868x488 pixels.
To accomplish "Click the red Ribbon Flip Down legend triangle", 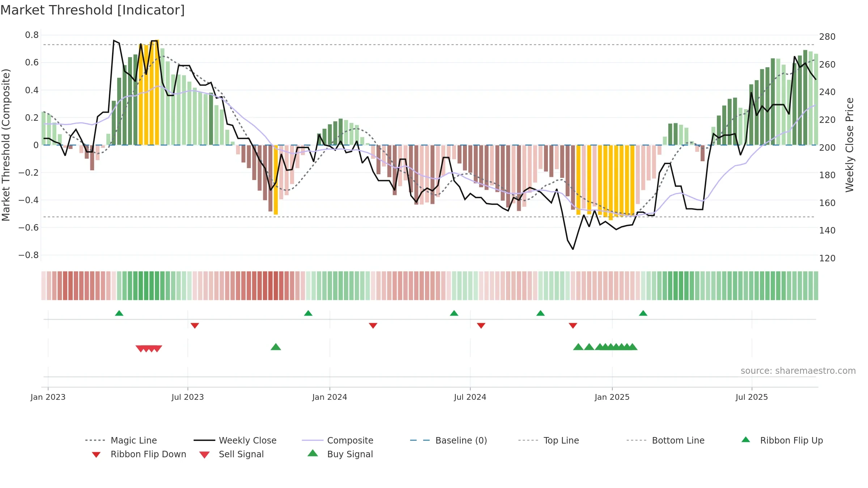I will point(96,455).
